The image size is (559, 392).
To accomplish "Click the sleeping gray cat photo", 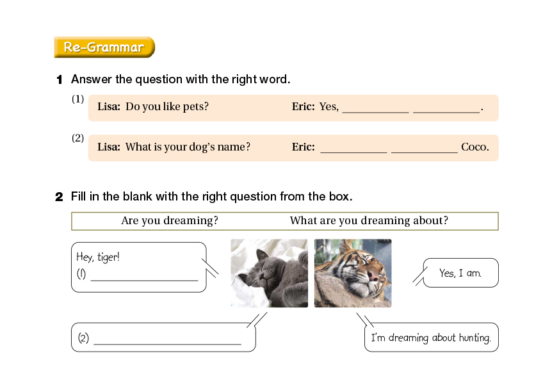I will click(x=269, y=274).
